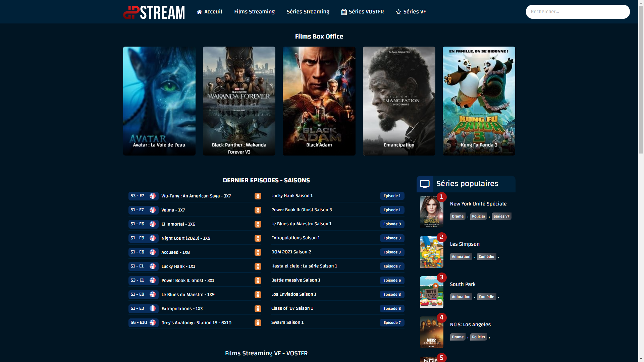Open Grey's Anatomy : Station 19 - 6X10 link
This screenshot has height=362, width=644.
tap(196, 323)
